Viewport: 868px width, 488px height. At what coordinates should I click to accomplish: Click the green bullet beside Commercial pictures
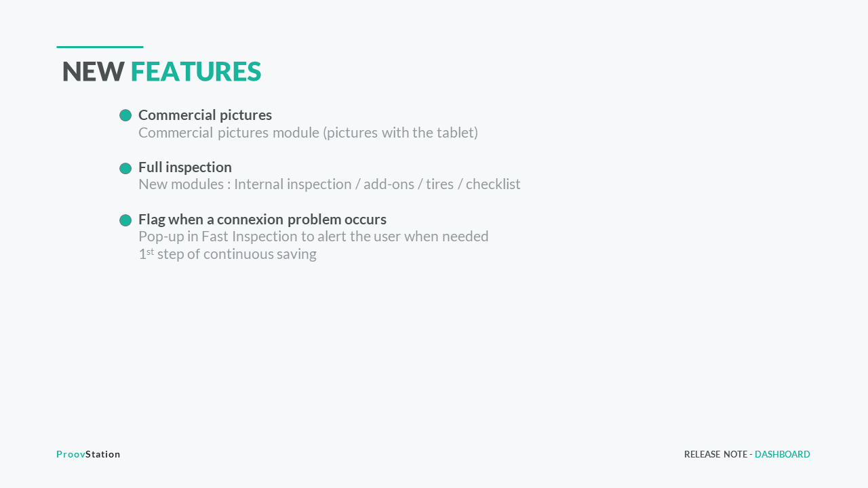pyautogui.click(x=125, y=115)
